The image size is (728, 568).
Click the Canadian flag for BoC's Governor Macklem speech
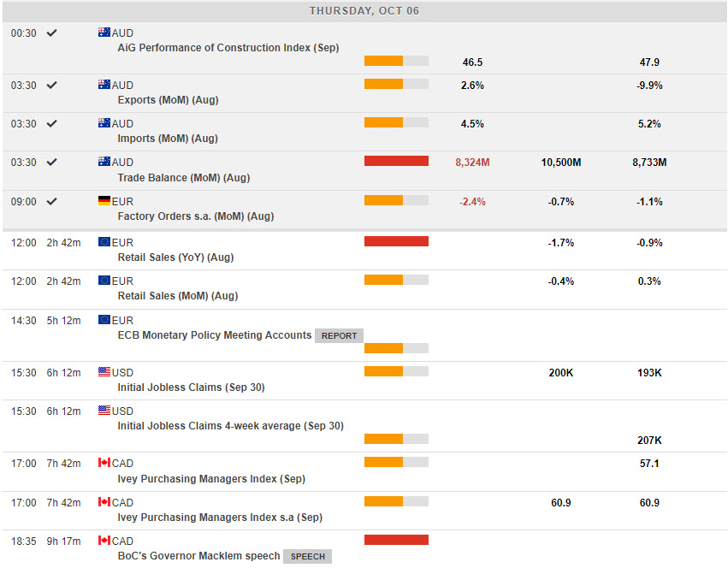point(104,541)
